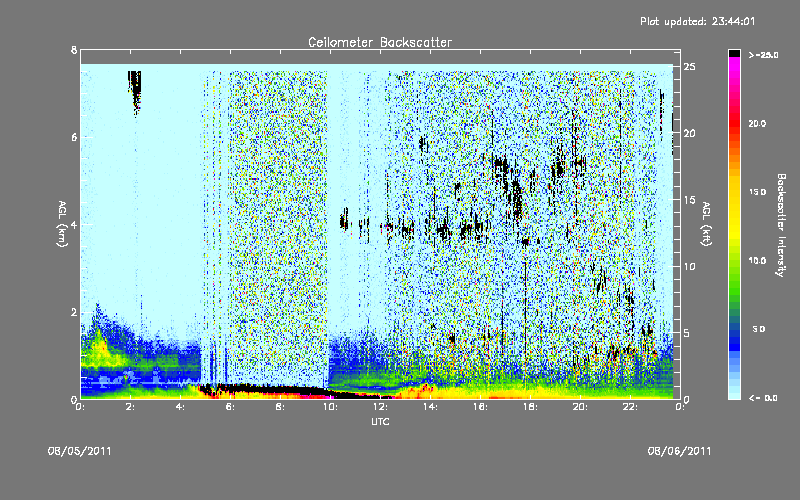The width and height of the screenshot is (800, 500).
Task: Click the 10: hour label on x-axis
Action: pos(330,407)
